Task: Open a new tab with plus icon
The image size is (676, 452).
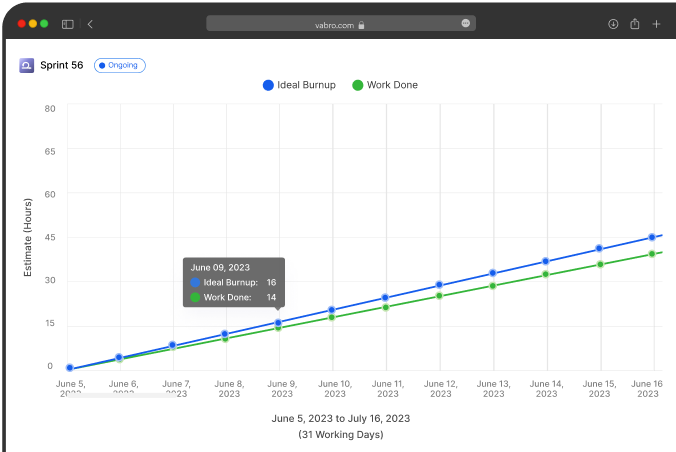Action: coord(656,23)
